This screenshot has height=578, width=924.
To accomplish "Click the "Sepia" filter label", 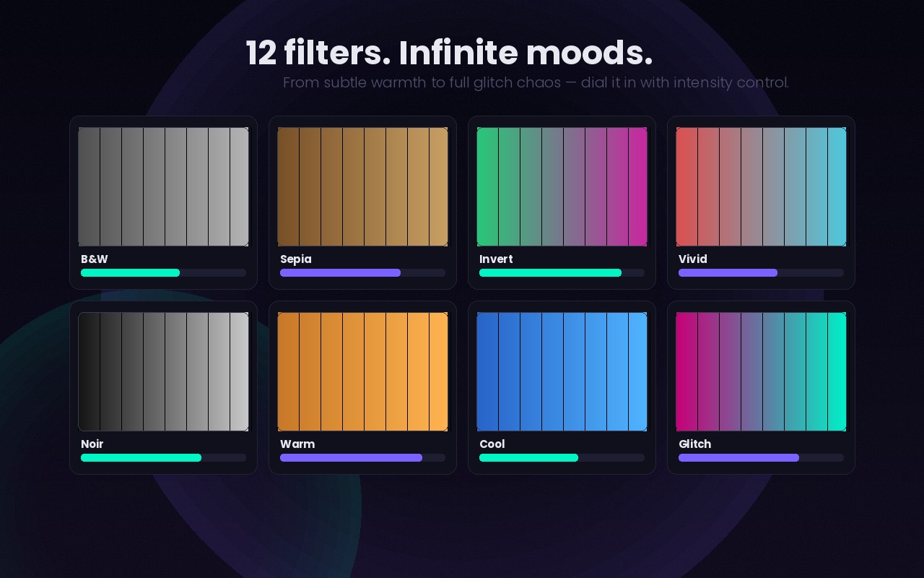I will pos(296,259).
